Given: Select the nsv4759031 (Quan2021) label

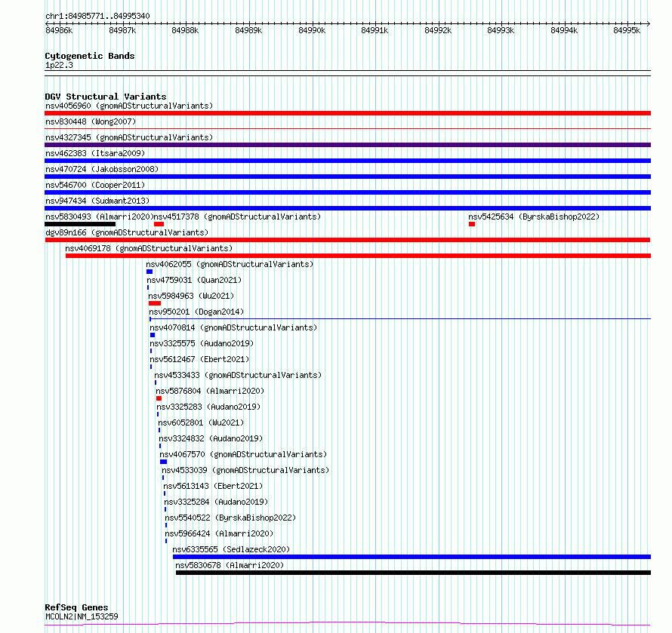Looking at the screenshot, I should (194, 280).
